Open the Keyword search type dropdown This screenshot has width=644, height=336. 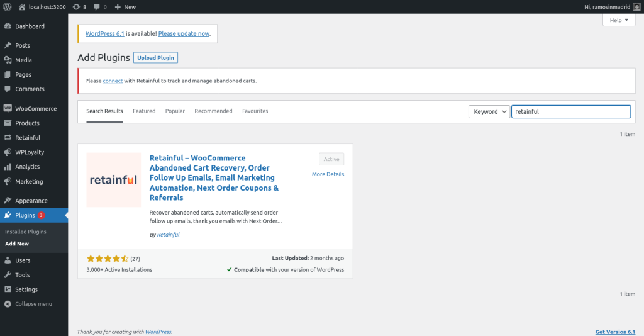point(489,112)
